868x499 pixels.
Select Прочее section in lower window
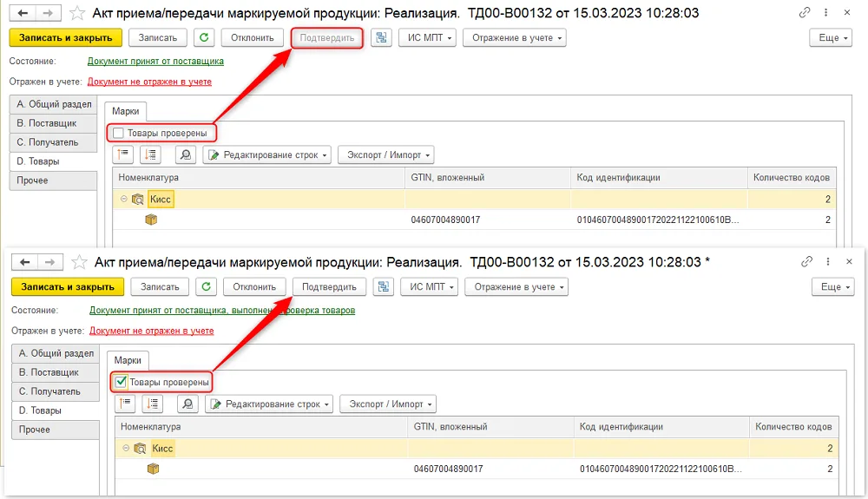pos(56,430)
